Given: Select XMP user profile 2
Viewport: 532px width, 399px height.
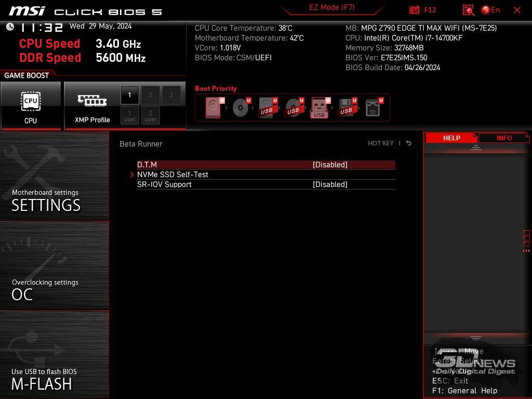Looking at the screenshot, I should point(150,115).
